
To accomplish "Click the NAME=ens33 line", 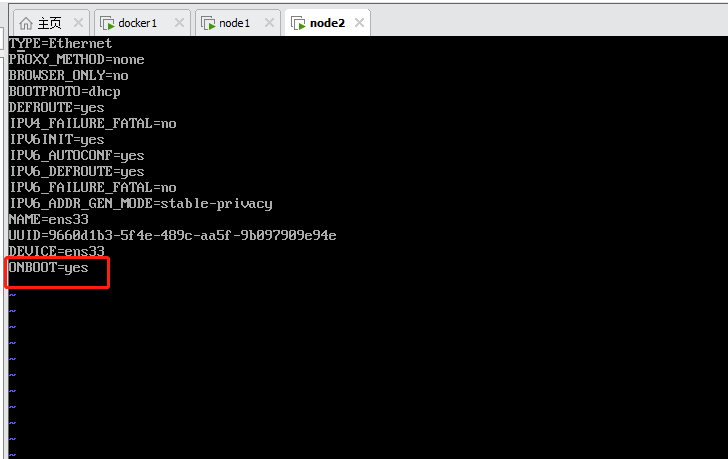I will tap(48, 220).
